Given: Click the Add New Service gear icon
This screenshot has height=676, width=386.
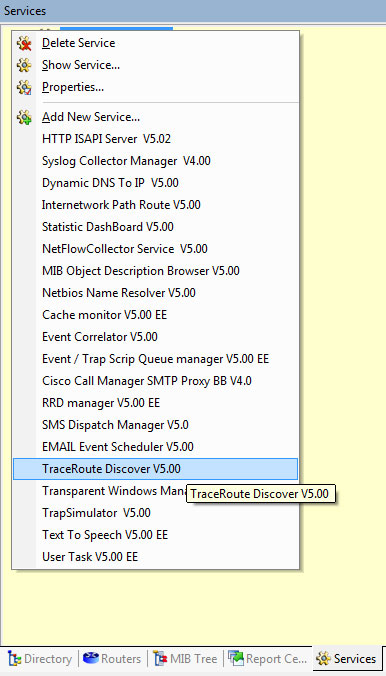Looking at the screenshot, I should 24,117.
